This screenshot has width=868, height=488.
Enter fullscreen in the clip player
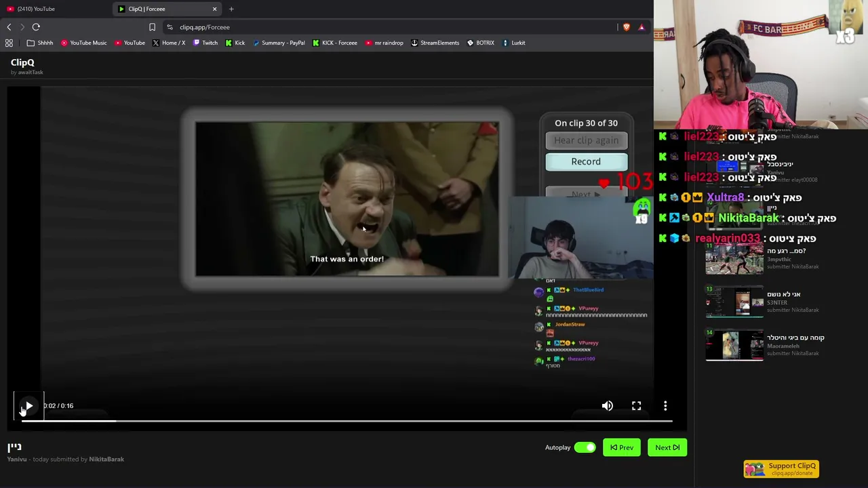636,406
